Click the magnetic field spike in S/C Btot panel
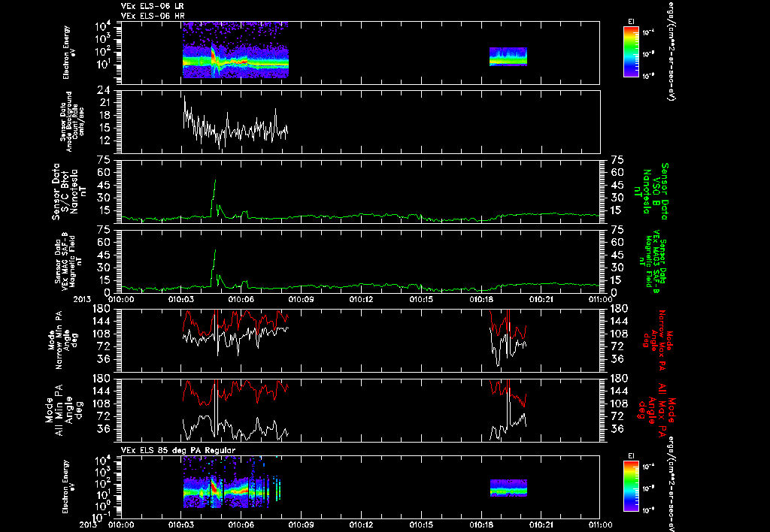The image size is (770, 532). click(x=214, y=198)
